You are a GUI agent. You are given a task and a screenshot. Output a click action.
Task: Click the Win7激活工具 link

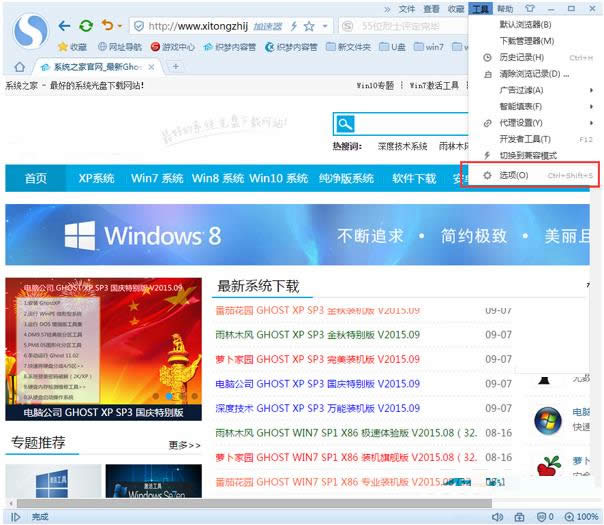tap(434, 85)
